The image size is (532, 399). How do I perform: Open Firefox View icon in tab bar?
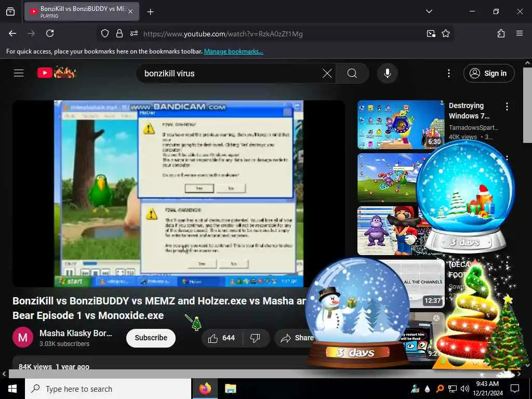[x=10, y=11]
